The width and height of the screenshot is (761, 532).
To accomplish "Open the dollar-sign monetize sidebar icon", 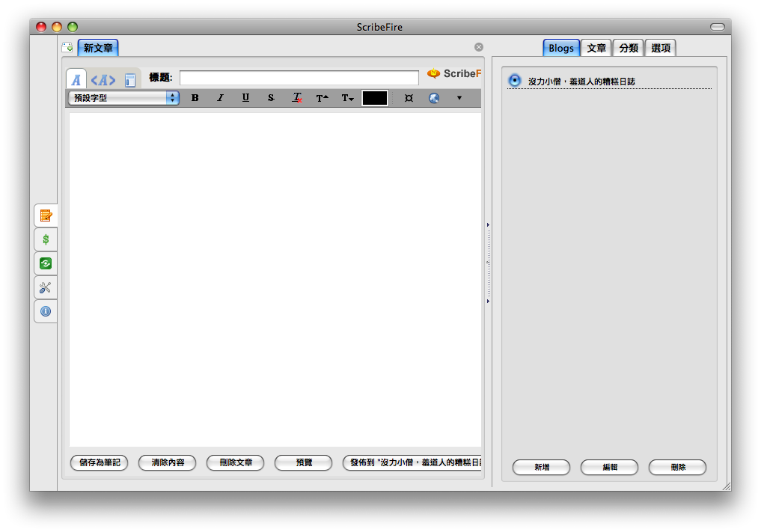I will coord(46,239).
